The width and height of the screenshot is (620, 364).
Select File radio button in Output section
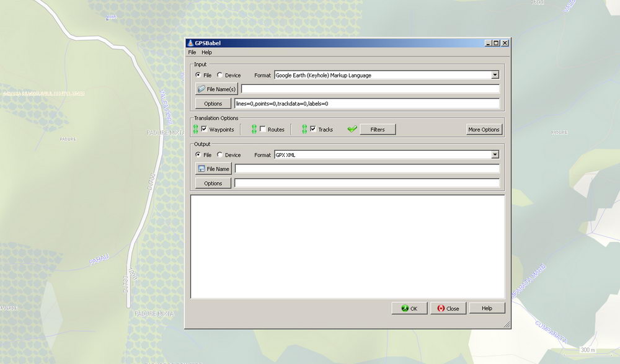pos(198,154)
